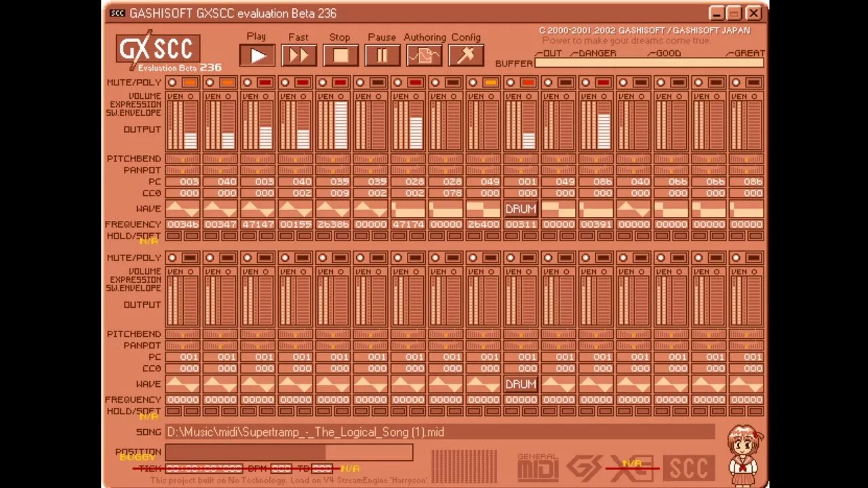Image resolution: width=868 pixels, height=488 pixels.
Task: Toggle poly light on frequency 00347 channel
Action: [x=227, y=83]
